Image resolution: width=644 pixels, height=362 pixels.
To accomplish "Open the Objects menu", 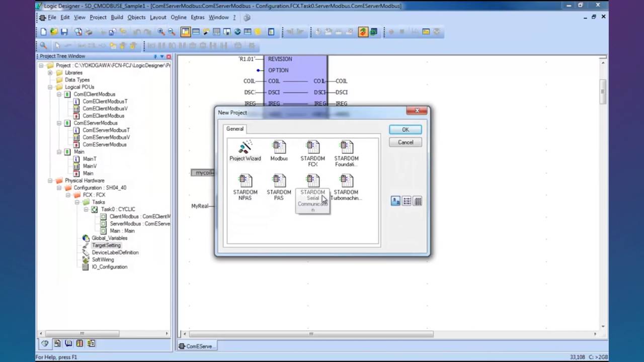I will pyautogui.click(x=136, y=17).
